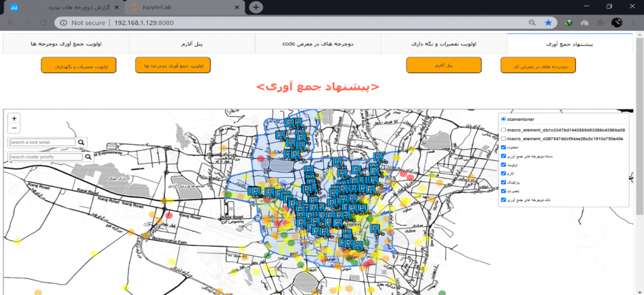Toggle the پارکینگ layer checkbox
644x295 pixels.
[503, 182]
